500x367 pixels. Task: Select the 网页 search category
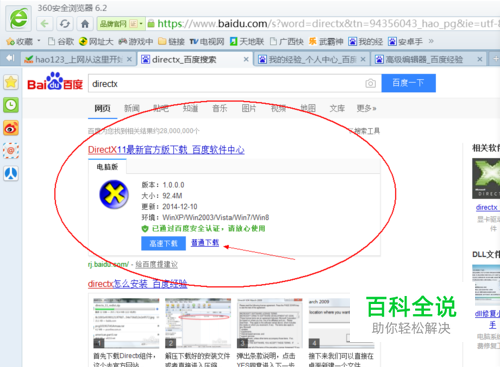[x=102, y=108]
